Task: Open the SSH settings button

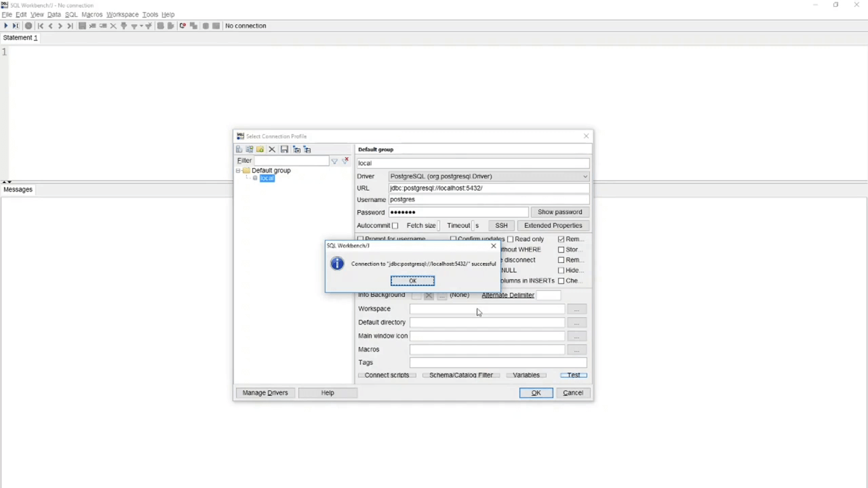Action: 501,226
